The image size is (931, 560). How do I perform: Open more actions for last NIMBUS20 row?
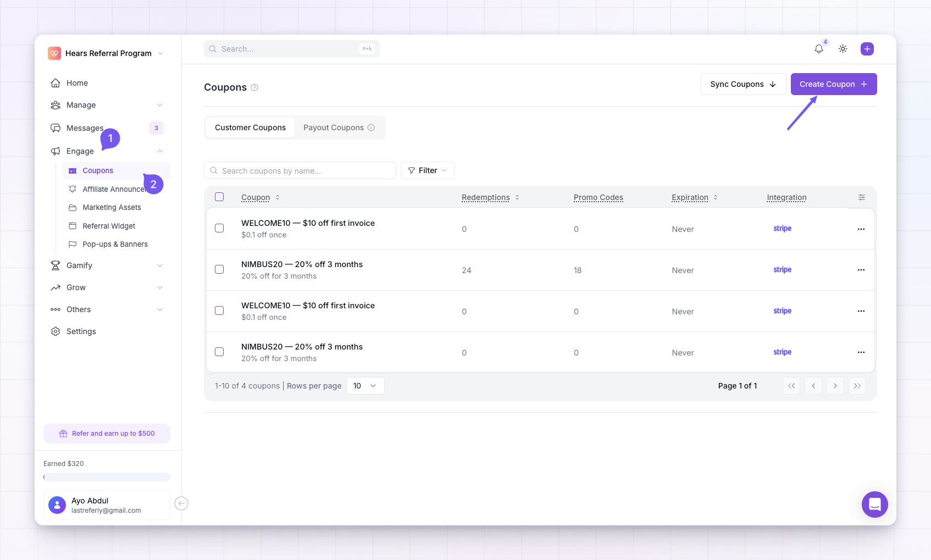(x=861, y=352)
